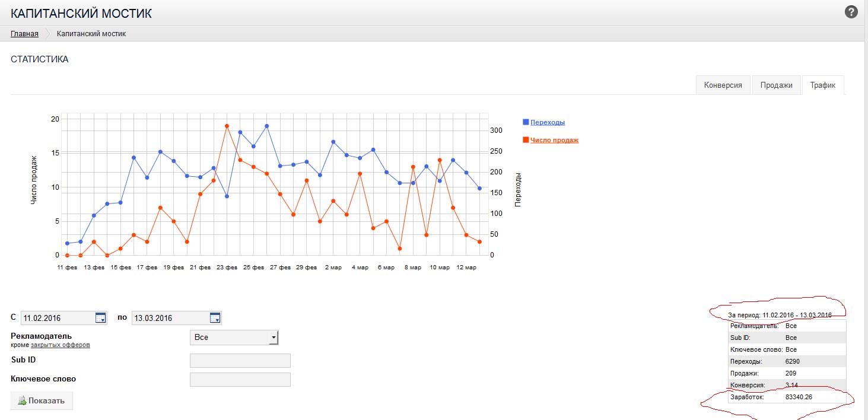Click the end date field 13.03.2016
This screenshot has height=420, width=868.
[x=170, y=318]
